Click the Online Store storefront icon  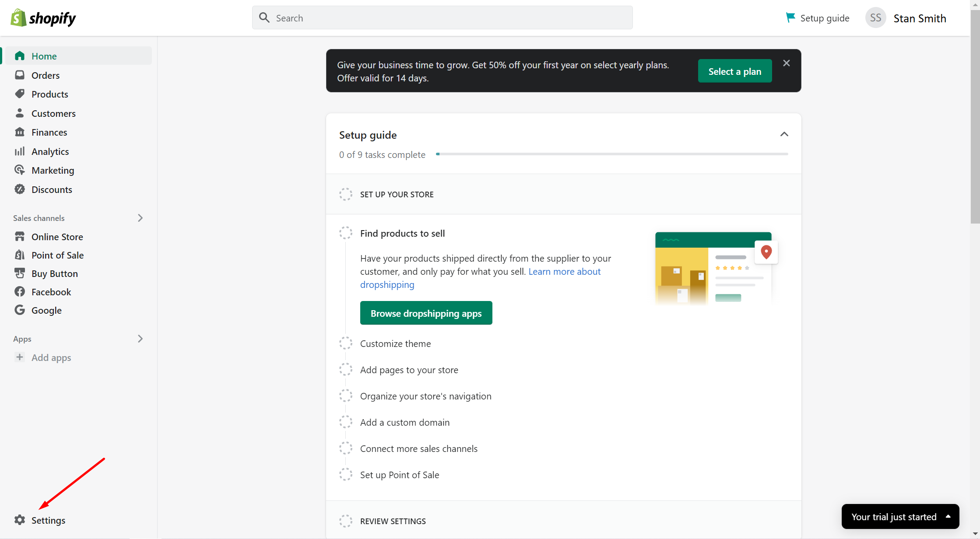(x=20, y=237)
